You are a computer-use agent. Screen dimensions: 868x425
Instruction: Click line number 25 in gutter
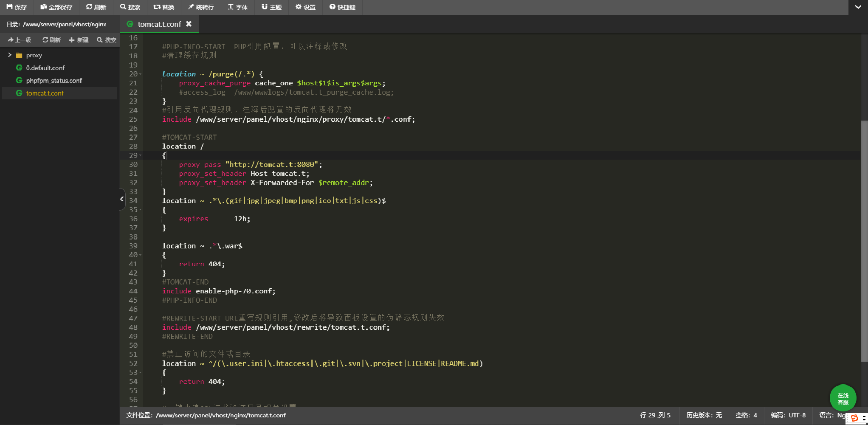[133, 120]
